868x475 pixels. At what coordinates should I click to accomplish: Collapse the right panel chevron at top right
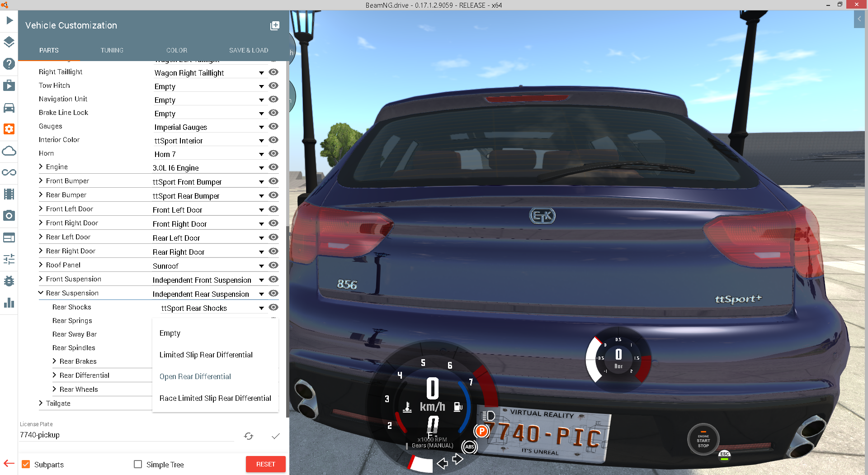[x=859, y=19]
